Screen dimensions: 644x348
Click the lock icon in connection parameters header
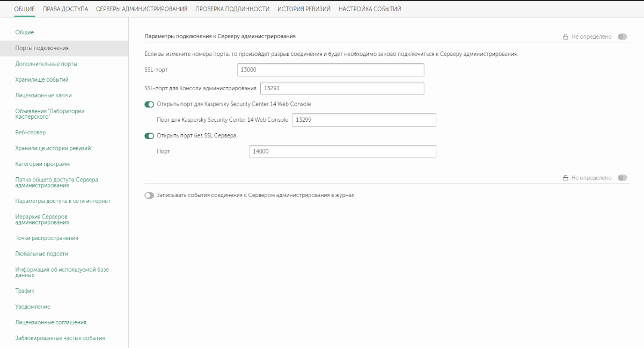click(565, 37)
